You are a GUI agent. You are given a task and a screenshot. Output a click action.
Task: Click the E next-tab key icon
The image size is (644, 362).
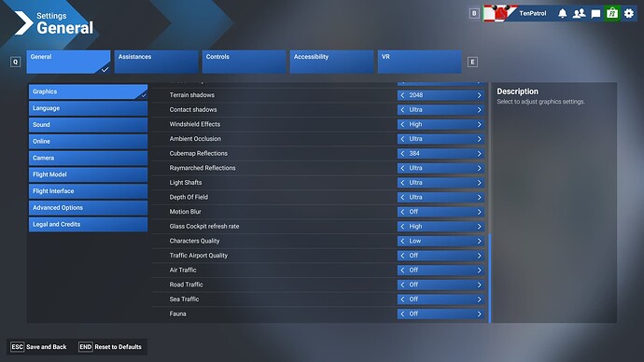(472, 62)
